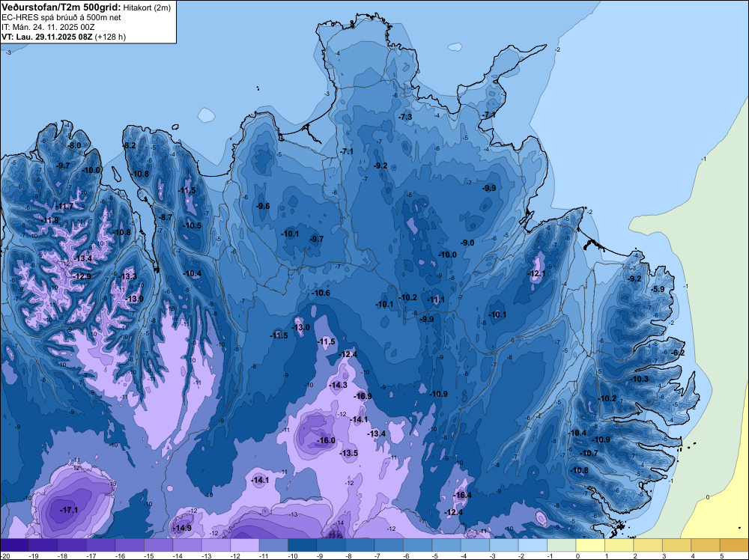Select the -11.1 temperature value
This screenshot has height=560, width=749.
point(436,299)
